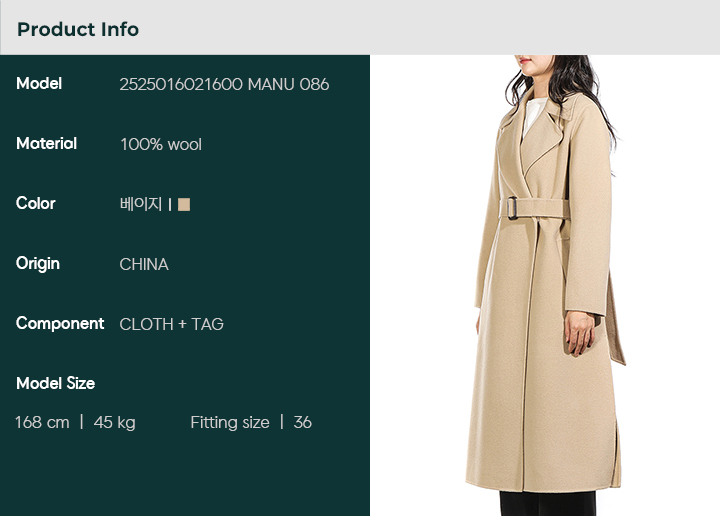Click the Korean color name 베이지
The height and width of the screenshot is (516, 720).
[x=141, y=204]
